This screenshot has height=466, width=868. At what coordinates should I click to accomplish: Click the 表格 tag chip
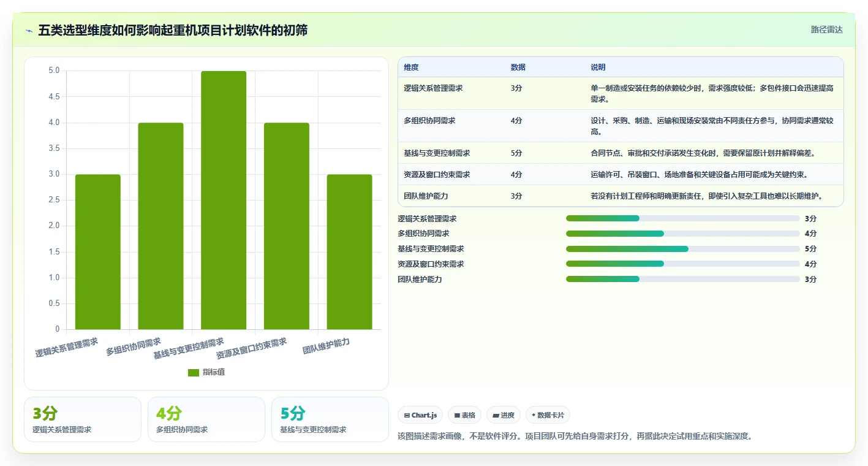tap(465, 415)
